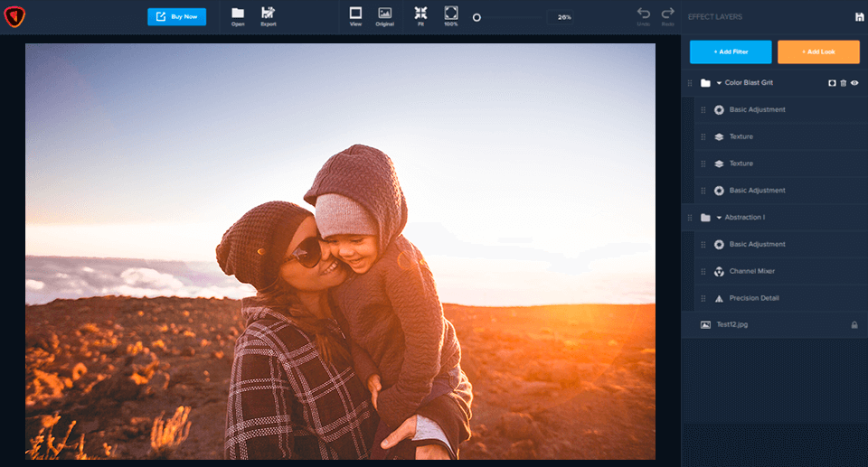
Task: Toggle visibility of Color Blast Grit
Action: pos(854,83)
